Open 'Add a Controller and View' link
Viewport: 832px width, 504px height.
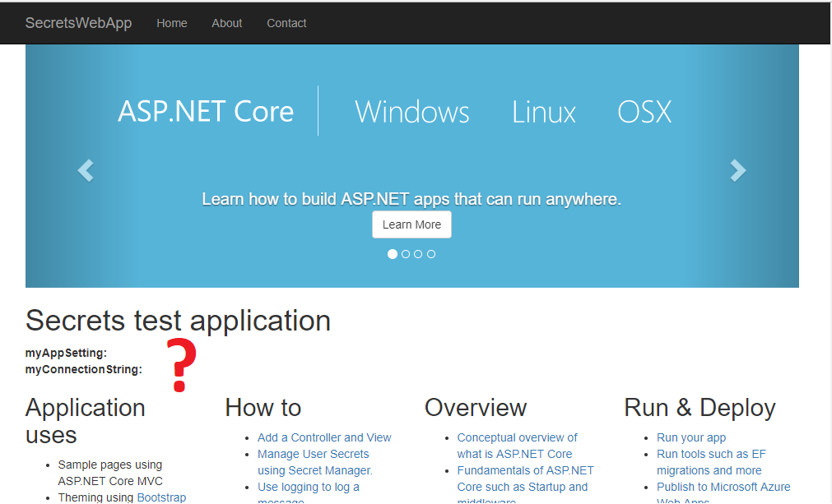point(324,437)
